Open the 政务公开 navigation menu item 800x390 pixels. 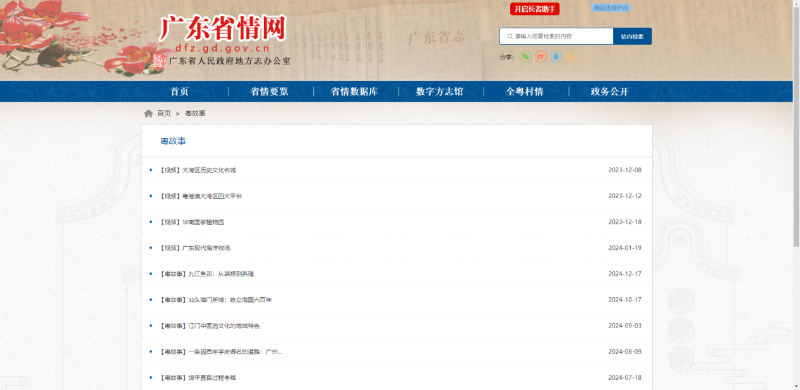coord(610,92)
